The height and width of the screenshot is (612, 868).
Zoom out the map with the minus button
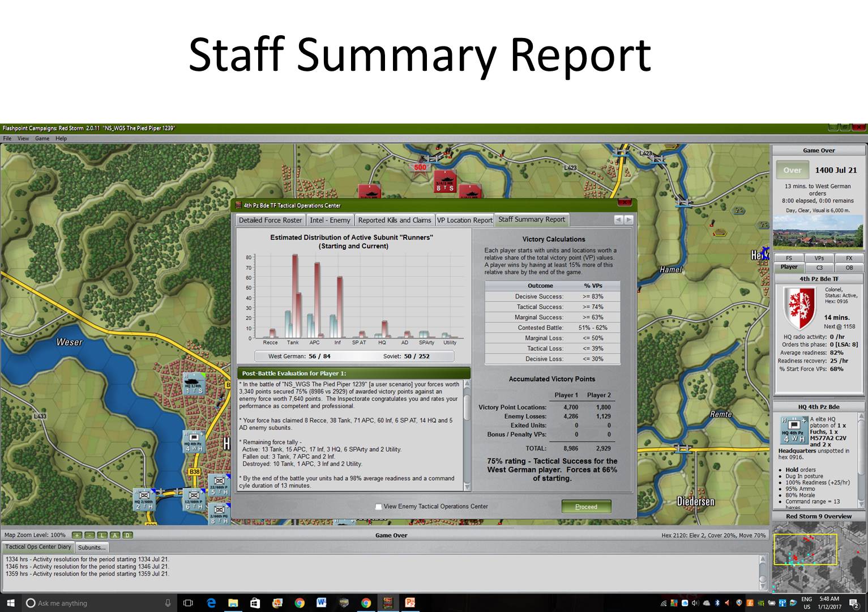coord(90,535)
